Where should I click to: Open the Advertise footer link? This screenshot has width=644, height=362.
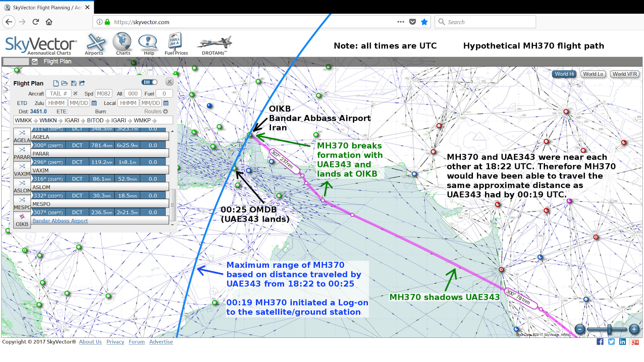(161, 342)
